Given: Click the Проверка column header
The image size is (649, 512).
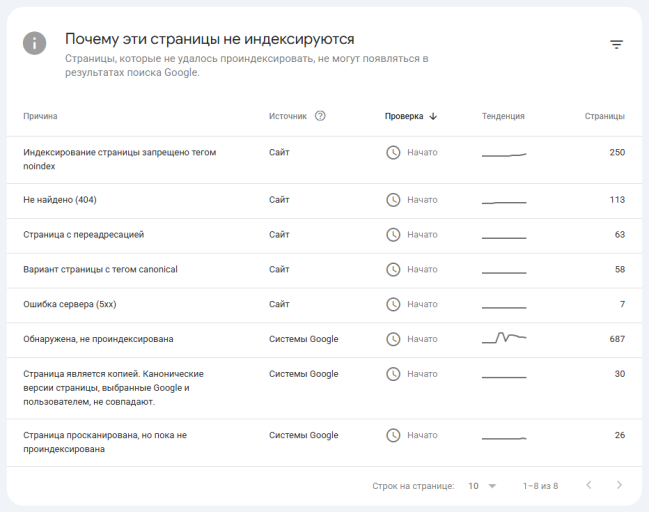Looking at the screenshot, I should 404,116.
